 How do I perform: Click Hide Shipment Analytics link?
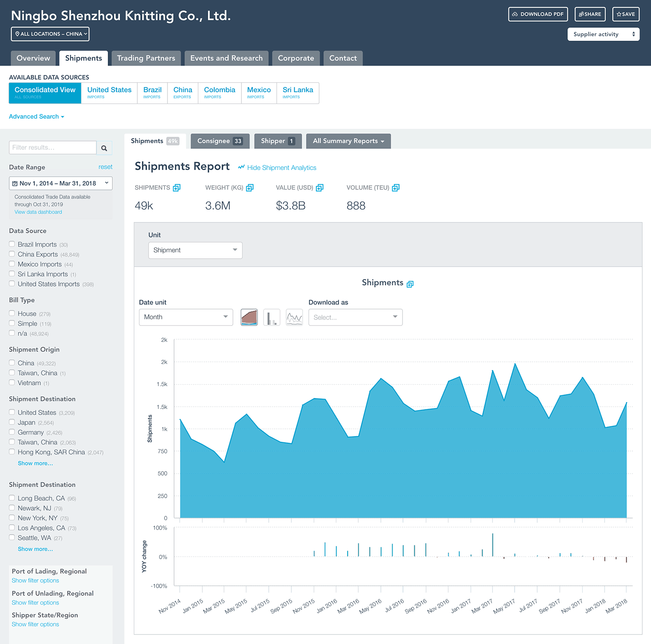[x=281, y=167]
